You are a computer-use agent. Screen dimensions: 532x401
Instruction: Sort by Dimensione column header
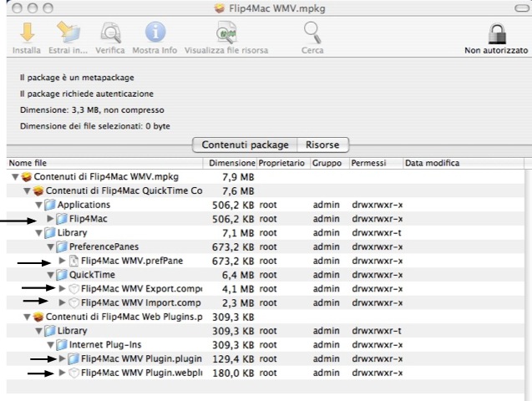tap(230, 163)
